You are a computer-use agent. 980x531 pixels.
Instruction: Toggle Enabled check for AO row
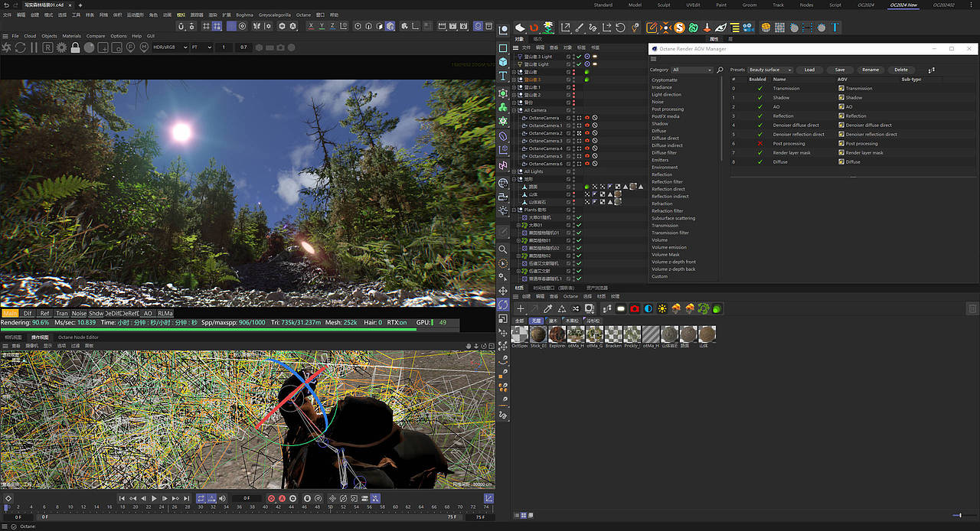[759, 106]
